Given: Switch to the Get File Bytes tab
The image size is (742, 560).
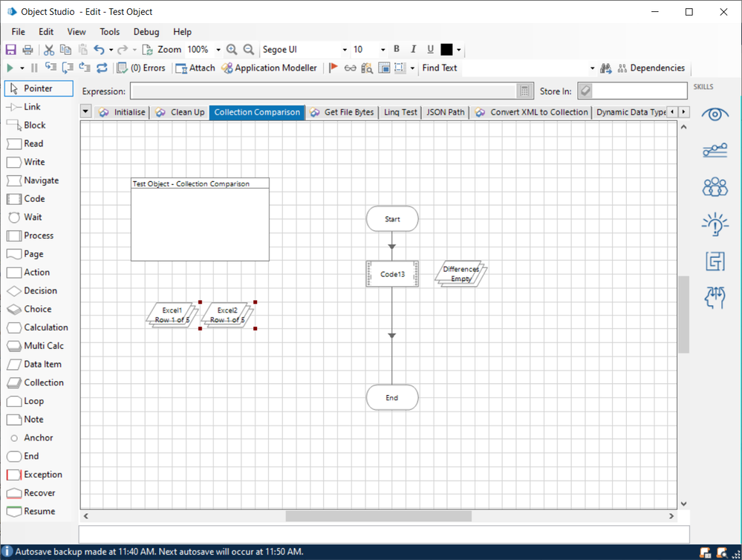Looking at the screenshot, I should pos(342,112).
